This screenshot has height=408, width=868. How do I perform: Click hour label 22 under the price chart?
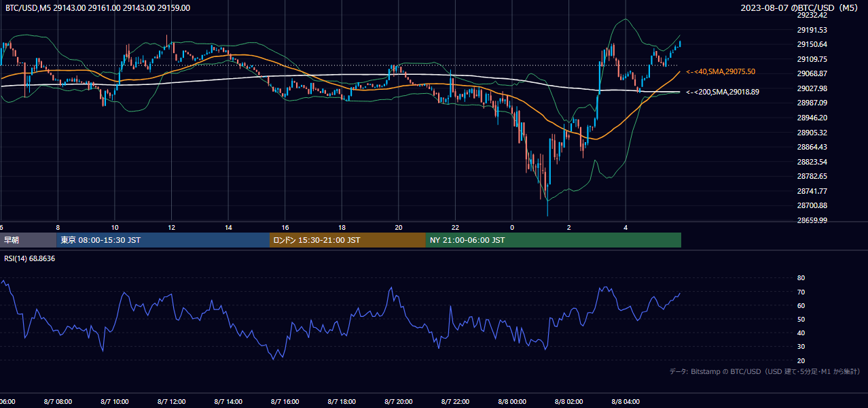456,227
